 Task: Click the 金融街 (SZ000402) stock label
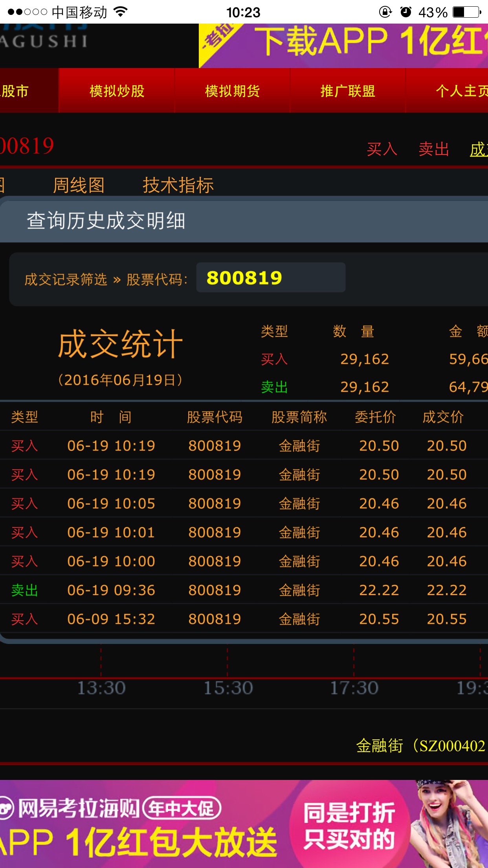point(420,746)
